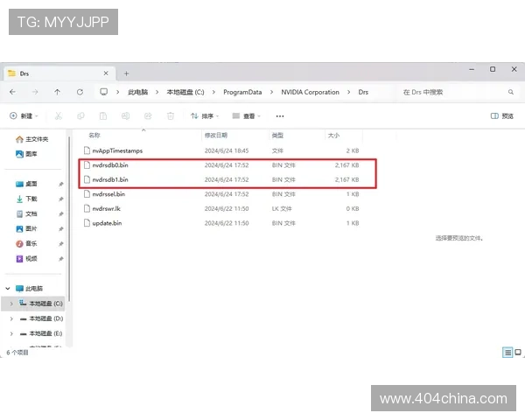Click the monitor icon in address bar
Image resolution: width=525 pixels, height=420 pixels.
tap(104, 92)
